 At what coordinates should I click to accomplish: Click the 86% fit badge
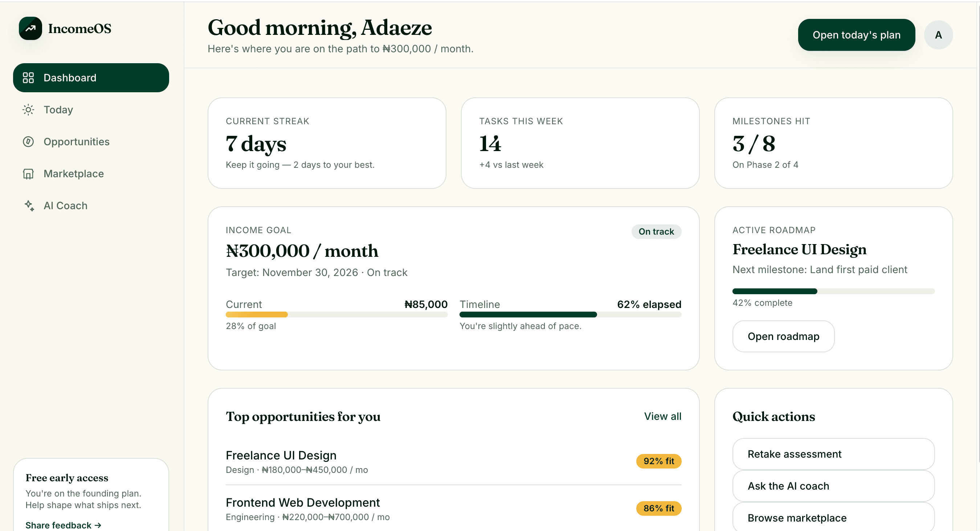(x=658, y=508)
